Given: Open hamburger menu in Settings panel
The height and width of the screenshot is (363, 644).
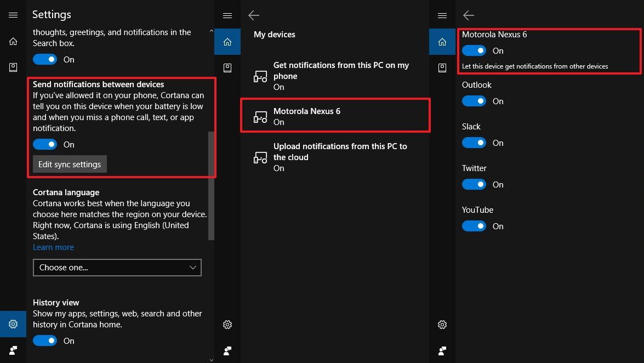Looking at the screenshot, I should click(x=13, y=15).
